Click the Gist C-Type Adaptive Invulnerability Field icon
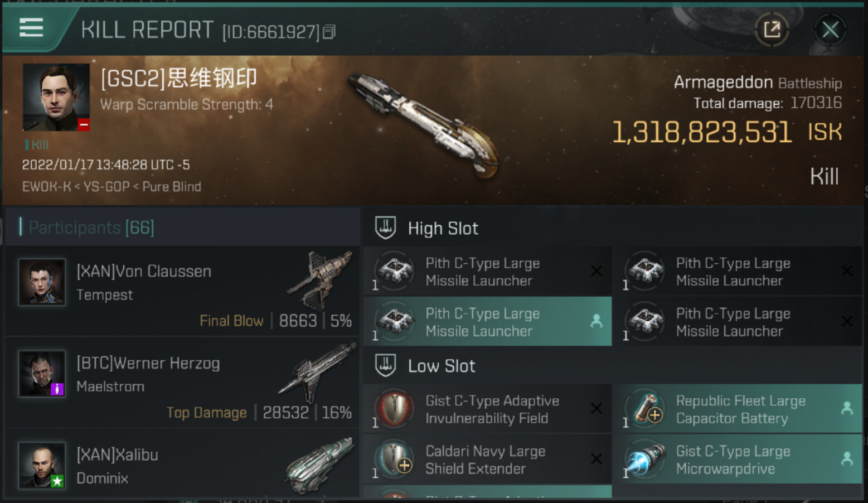The width and height of the screenshot is (868, 503). click(x=395, y=409)
